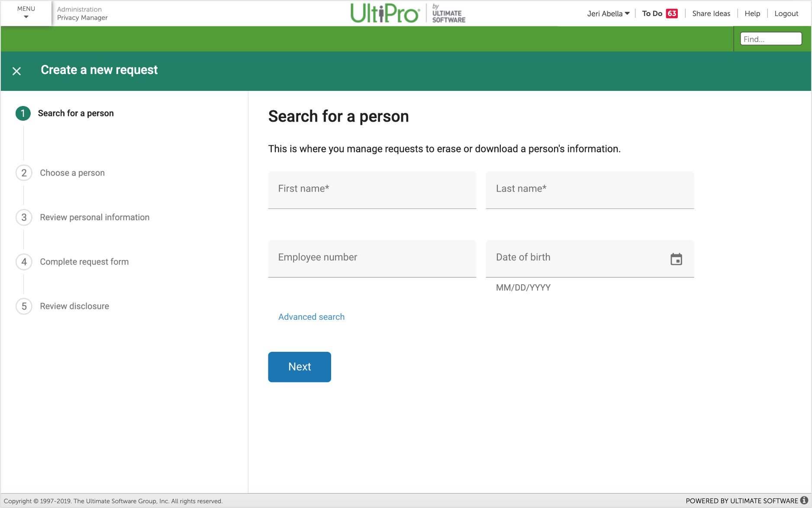
Task: Click inside the First name field
Action: tap(371, 190)
